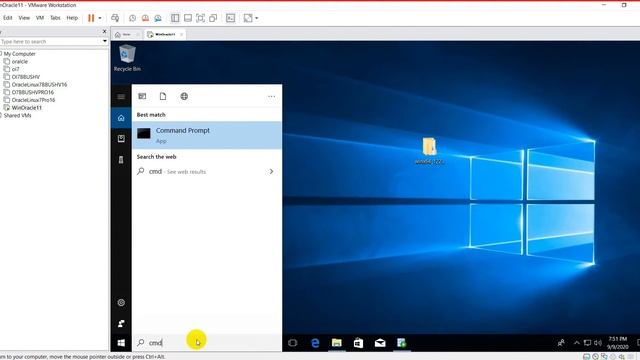Open File Explorer from guest taskbar
This screenshot has height=360, width=640.
[x=337, y=343]
